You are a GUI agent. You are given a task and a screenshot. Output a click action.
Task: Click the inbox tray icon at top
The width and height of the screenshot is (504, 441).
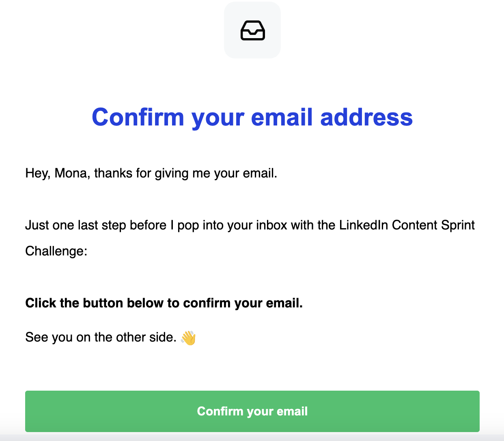[252, 30]
